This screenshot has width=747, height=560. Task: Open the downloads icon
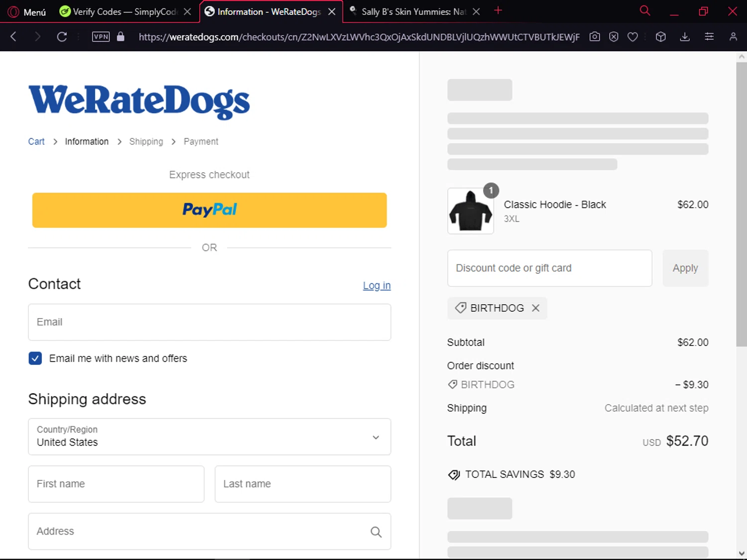(685, 36)
